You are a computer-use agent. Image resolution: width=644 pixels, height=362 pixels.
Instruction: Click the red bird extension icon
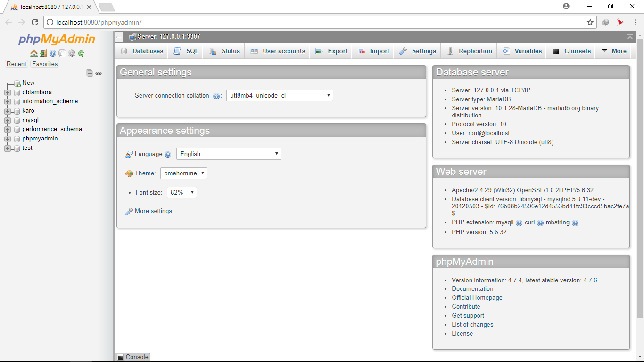pyautogui.click(x=620, y=22)
